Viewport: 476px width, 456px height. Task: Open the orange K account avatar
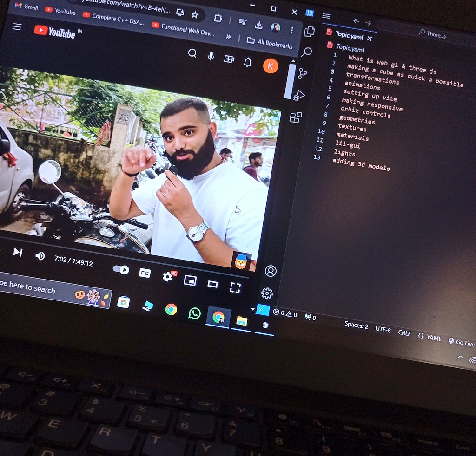tap(270, 66)
